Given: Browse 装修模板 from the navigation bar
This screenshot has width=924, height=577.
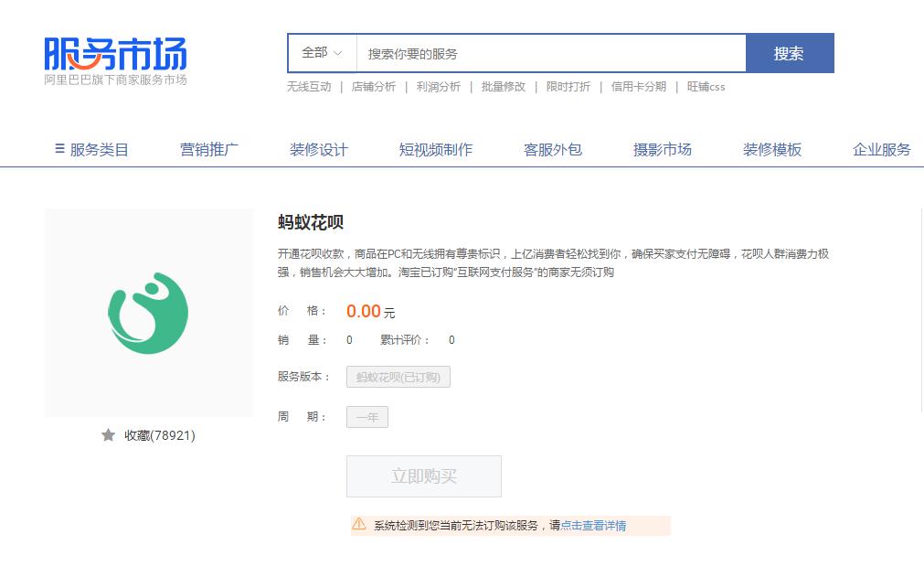Looking at the screenshot, I should click(x=770, y=149).
